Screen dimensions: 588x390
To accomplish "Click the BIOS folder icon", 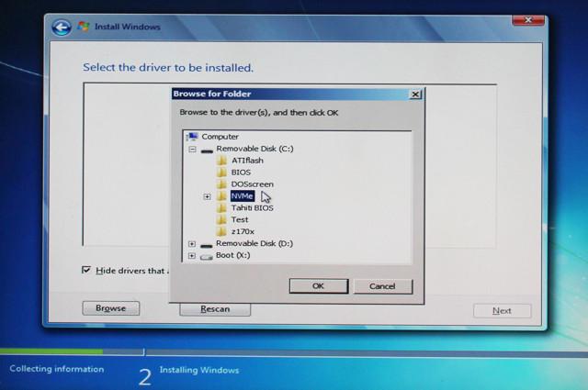I will [x=221, y=173].
